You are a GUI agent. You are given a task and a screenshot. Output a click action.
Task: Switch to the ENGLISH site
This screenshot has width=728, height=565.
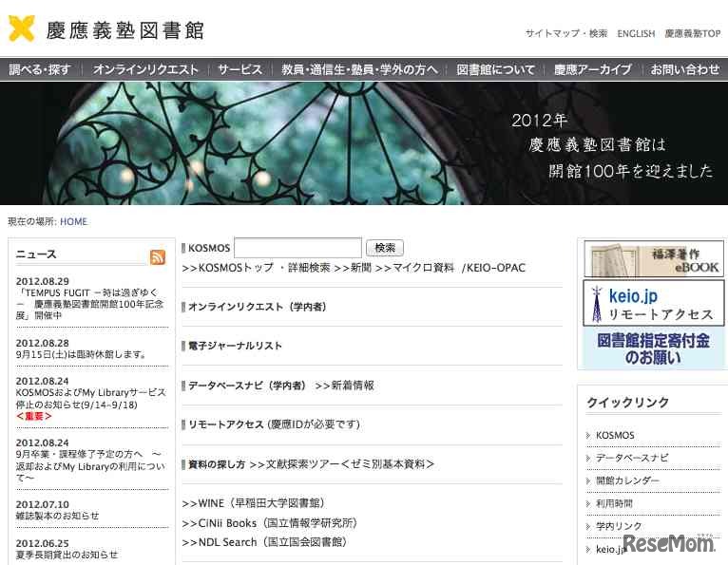point(636,33)
